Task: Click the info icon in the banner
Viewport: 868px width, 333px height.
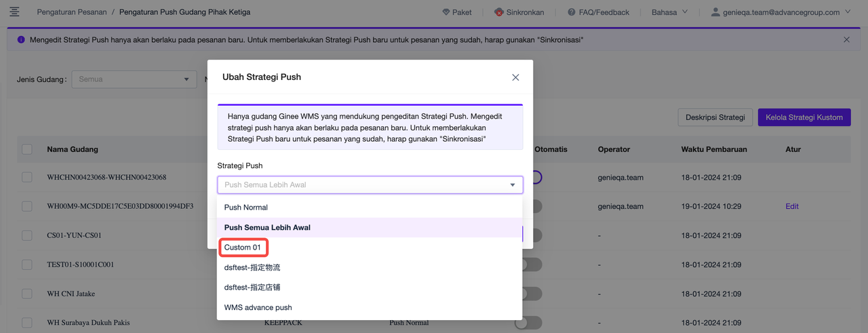Action: pos(21,40)
